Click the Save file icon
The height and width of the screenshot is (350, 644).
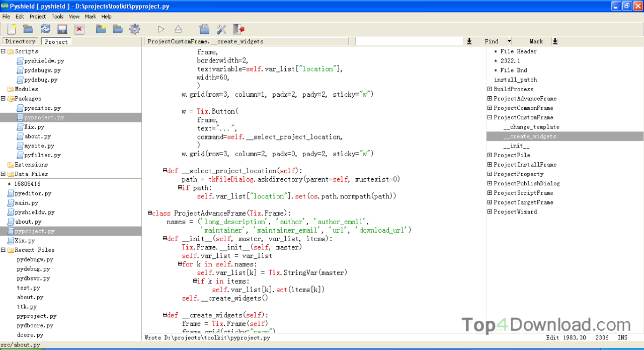[x=62, y=29]
